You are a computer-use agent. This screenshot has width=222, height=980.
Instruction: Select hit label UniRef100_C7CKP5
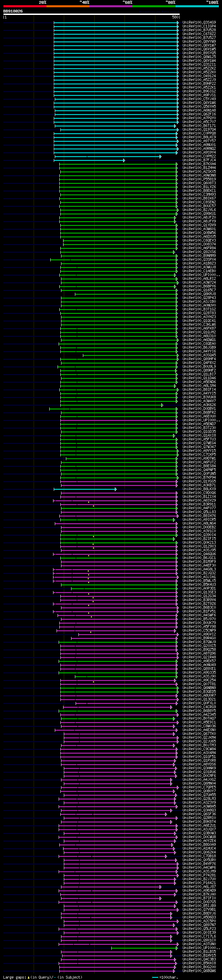(199, 455)
